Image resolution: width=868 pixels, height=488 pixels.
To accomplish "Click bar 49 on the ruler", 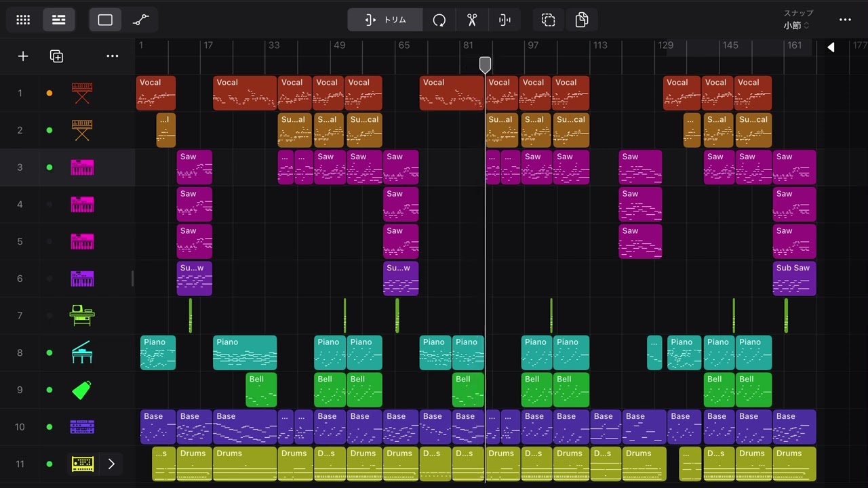I will (339, 45).
